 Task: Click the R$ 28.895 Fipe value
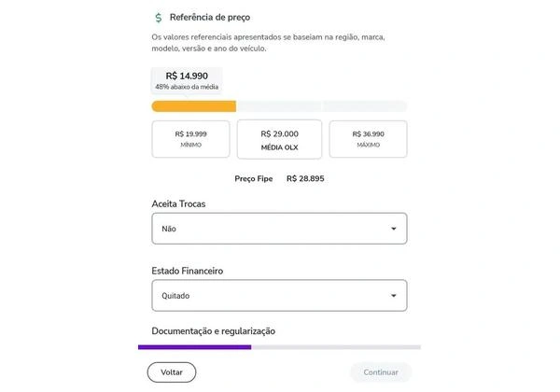tap(305, 178)
